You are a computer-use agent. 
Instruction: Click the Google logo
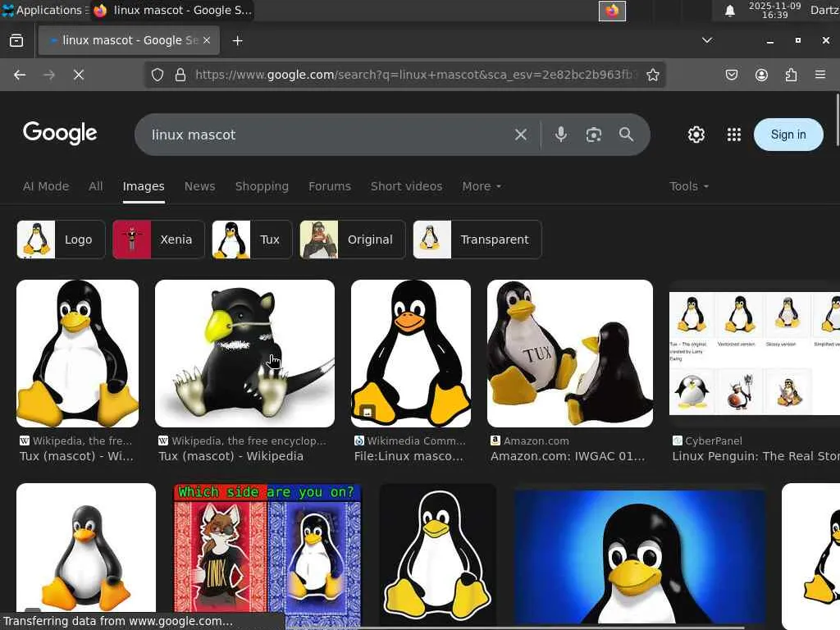pos(60,133)
